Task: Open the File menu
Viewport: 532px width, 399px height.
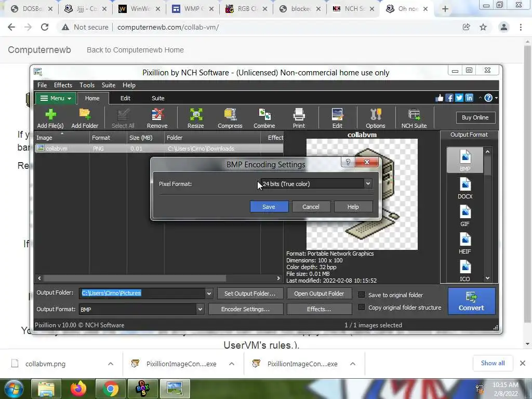Action: (x=42, y=85)
